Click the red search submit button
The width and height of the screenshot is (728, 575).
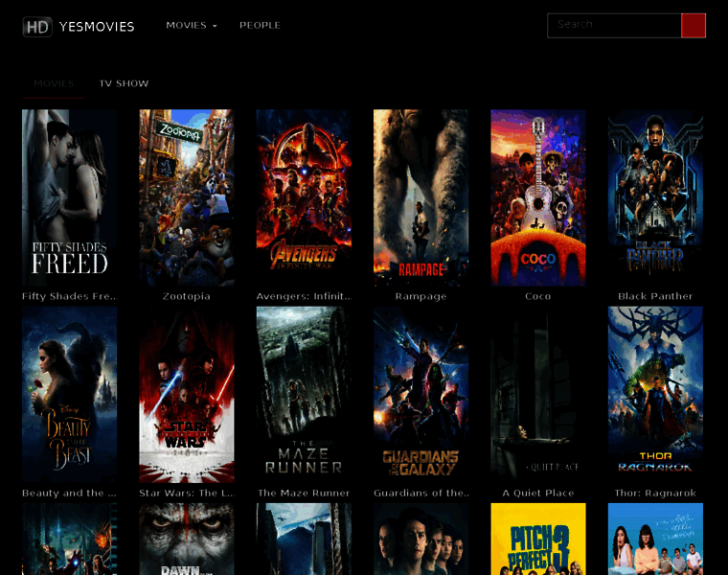coord(694,25)
